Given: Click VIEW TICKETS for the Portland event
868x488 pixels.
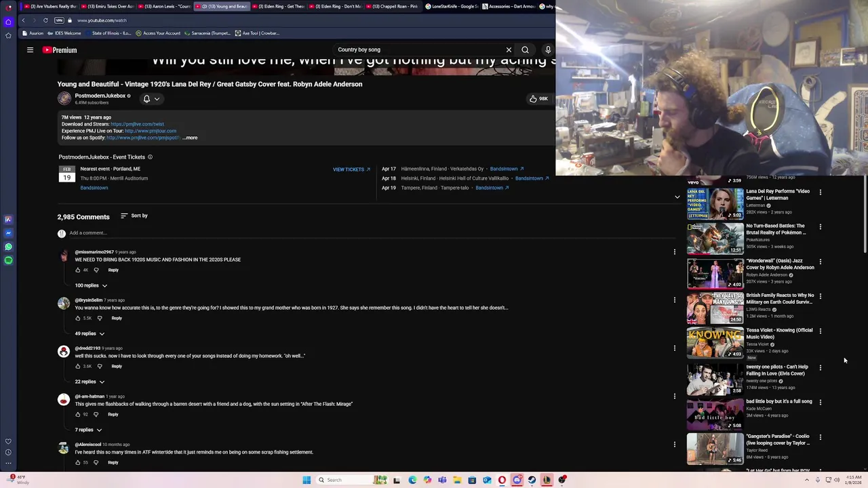Looking at the screenshot, I should [x=351, y=169].
